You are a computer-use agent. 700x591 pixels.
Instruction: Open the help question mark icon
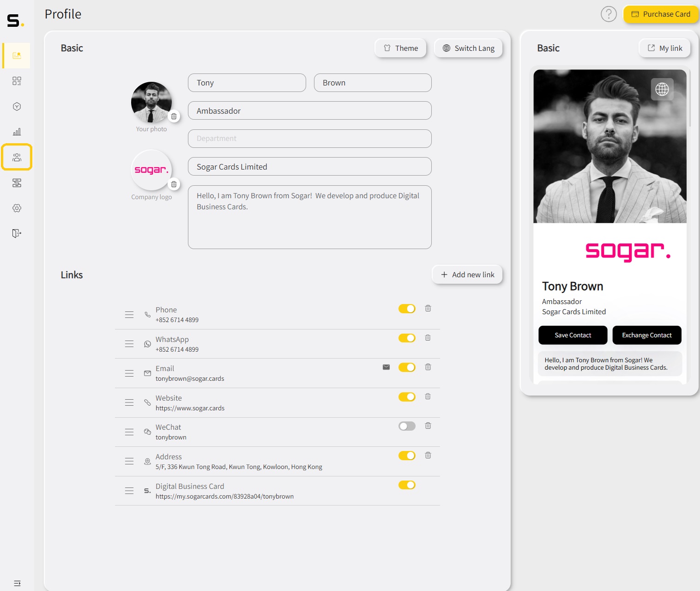coord(609,14)
